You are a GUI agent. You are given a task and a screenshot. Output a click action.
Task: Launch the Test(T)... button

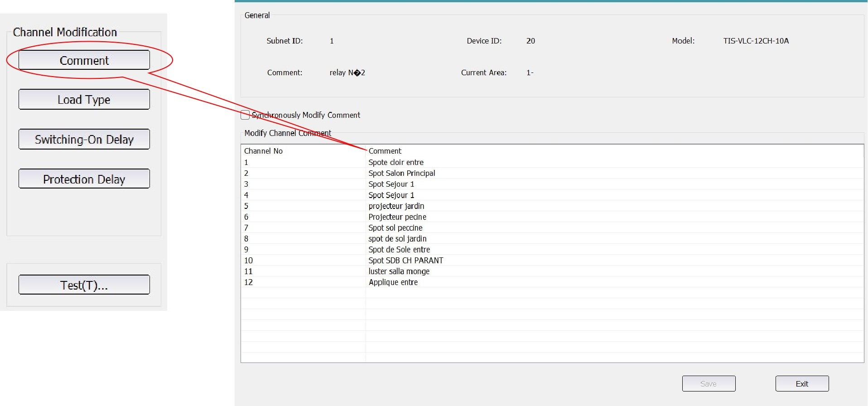coord(84,285)
